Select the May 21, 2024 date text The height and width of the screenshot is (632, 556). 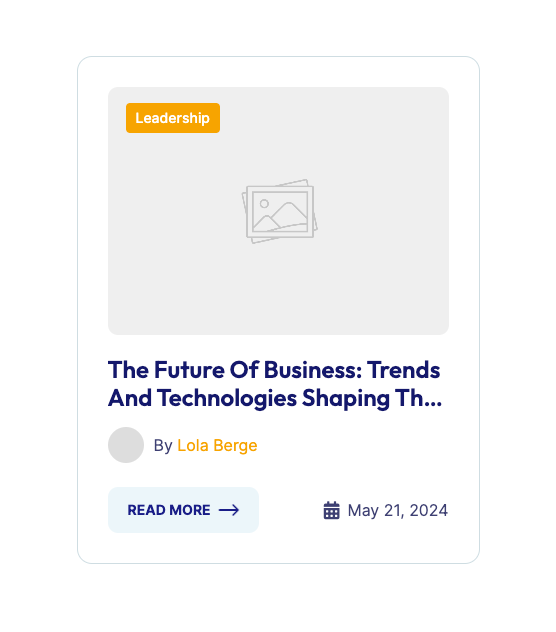pos(398,510)
